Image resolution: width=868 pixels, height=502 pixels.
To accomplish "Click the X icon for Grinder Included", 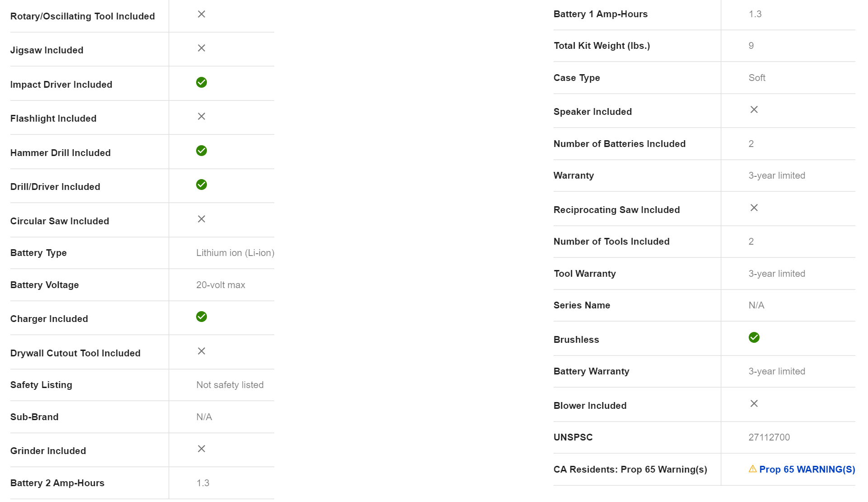I will tap(202, 449).
